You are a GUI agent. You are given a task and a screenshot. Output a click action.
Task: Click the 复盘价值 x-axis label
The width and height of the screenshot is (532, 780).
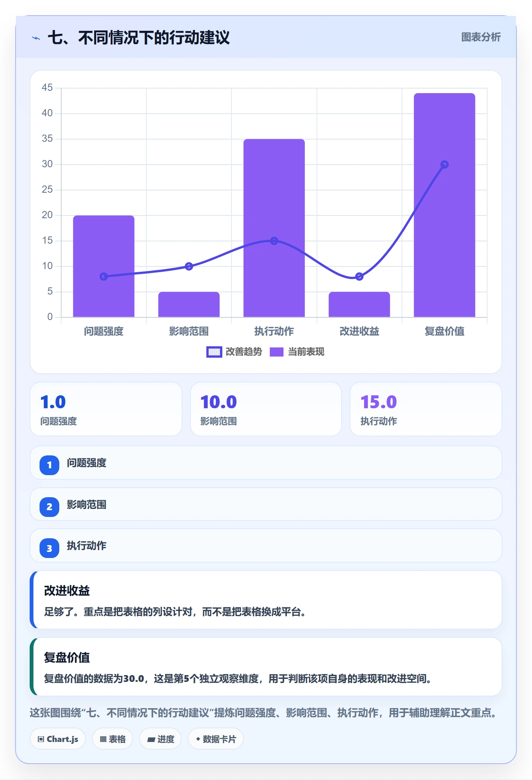pyautogui.click(x=445, y=331)
